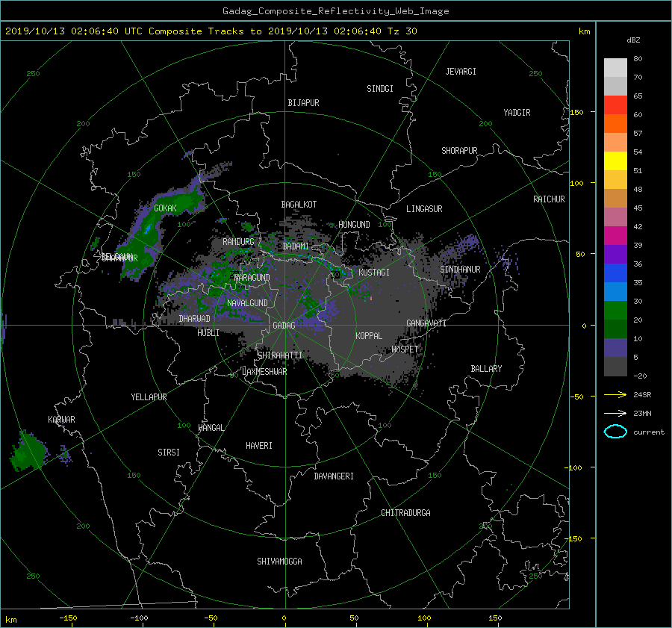The image size is (672, 628).
Task: Pick the light blue swatch above the 30 label
Action: [x=615, y=291]
